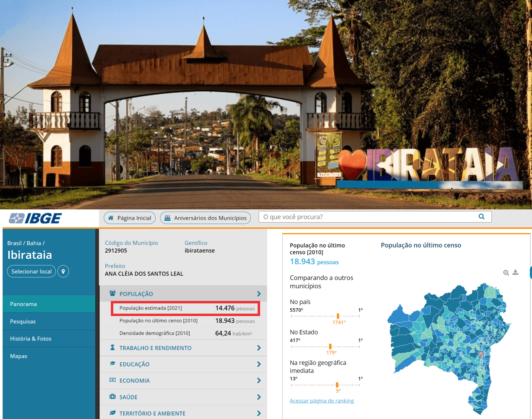Screen dimensions: 532x419
Task: Select the Panorama sidebar tab
Action: click(49, 304)
